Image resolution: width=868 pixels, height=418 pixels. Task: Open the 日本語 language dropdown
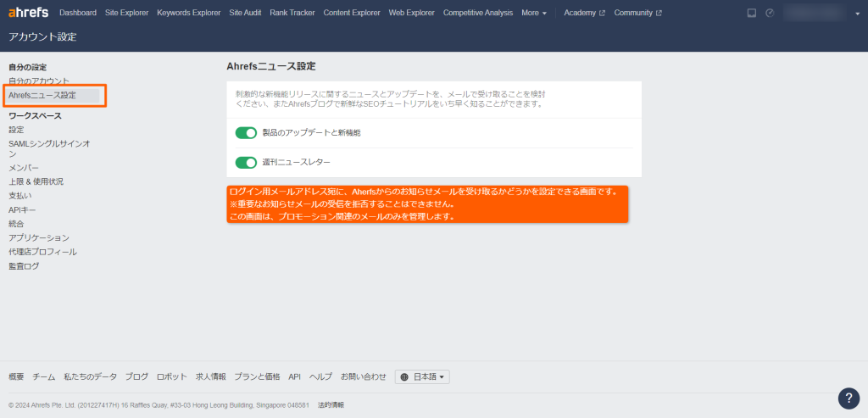(x=422, y=377)
